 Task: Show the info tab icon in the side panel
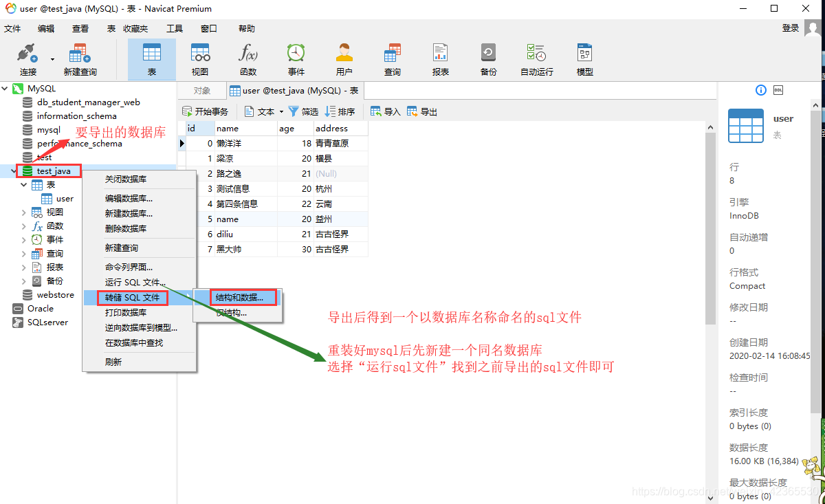[x=761, y=90]
